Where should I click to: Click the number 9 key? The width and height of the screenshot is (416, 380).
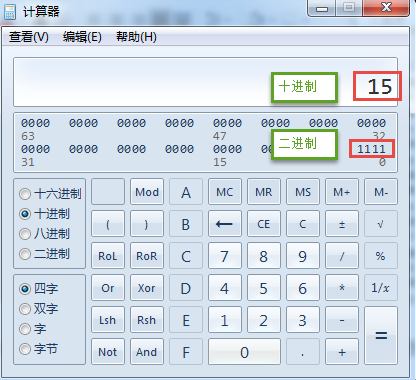click(303, 256)
